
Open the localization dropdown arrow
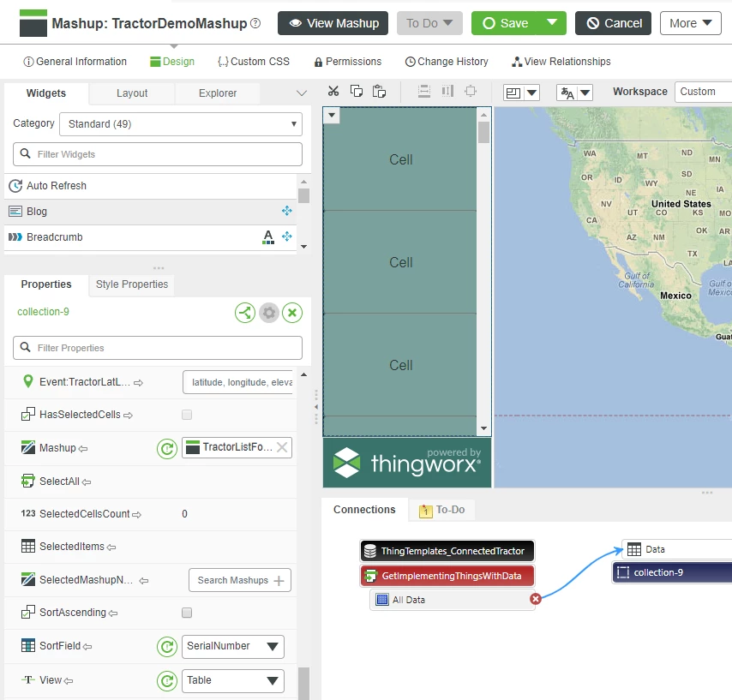click(x=585, y=93)
